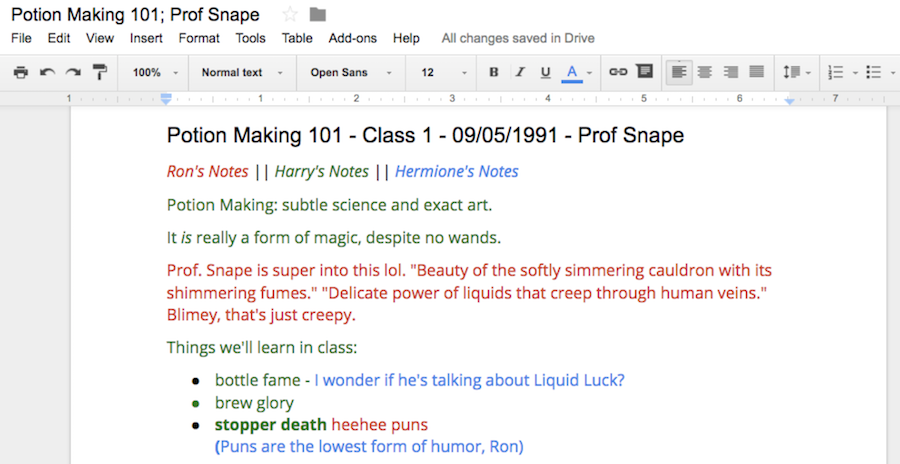Viewport: 900px width, 464px height.
Task: Toggle underline formatting
Action: 545,72
